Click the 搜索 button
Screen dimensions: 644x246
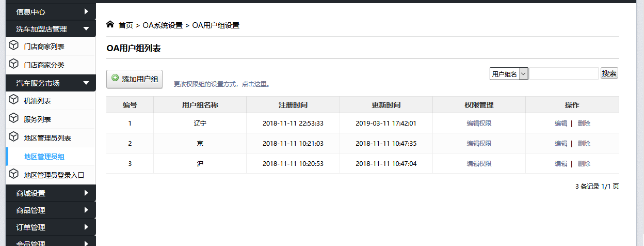(x=609, y=73)
